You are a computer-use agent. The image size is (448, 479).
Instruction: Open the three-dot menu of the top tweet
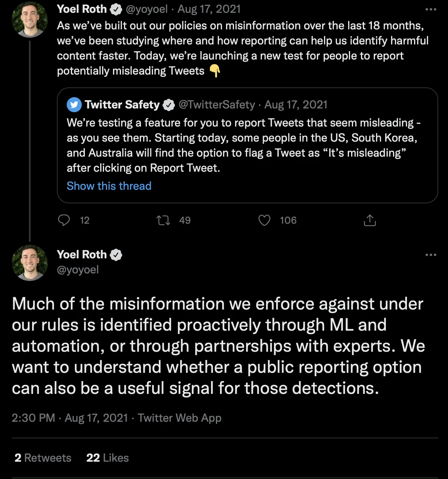click(x=431, y=9)
